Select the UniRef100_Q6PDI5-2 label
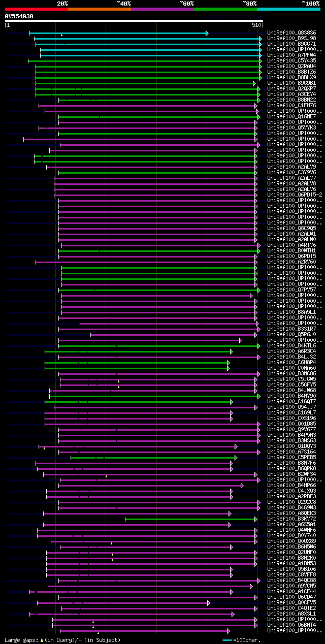325x644 pixels. [x=295, y=195]
